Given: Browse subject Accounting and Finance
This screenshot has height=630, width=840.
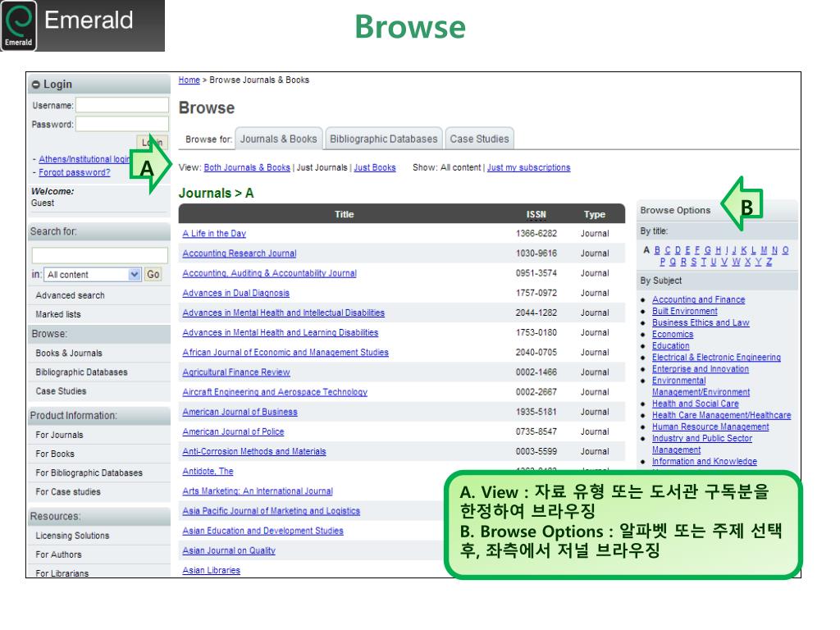Looking at the screenshot, I should [699, 300].
